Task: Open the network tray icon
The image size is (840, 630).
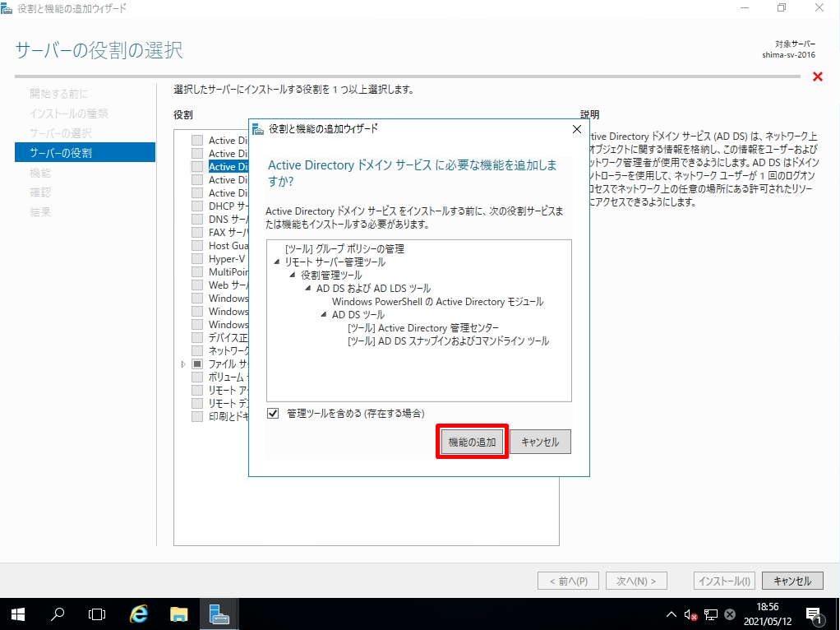Action: click(x=710, y=614)
